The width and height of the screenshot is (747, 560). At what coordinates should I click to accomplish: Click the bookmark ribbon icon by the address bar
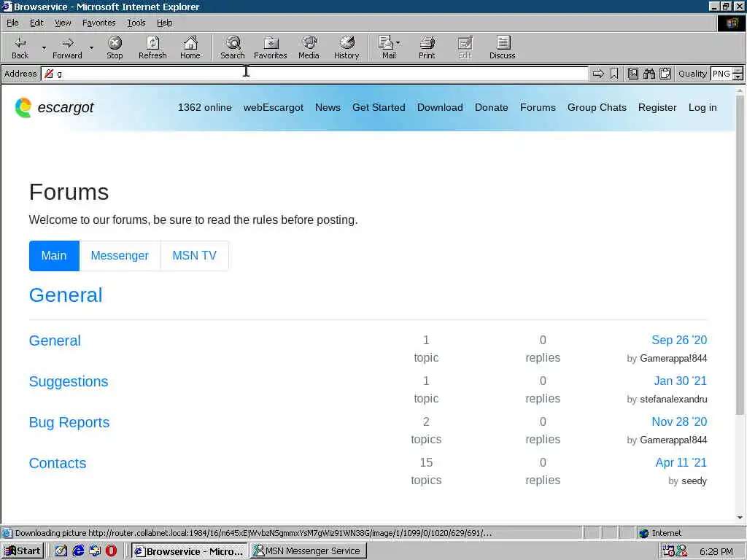tap(614, 74)
